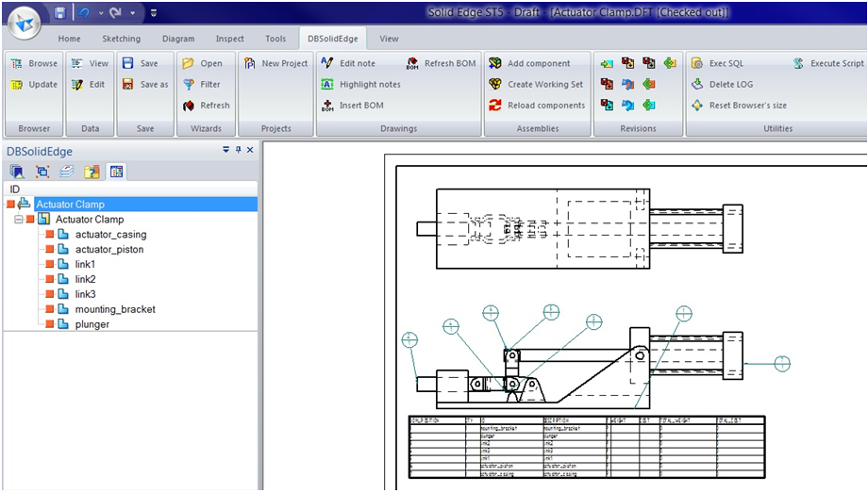The height and width of the screenshot is (493, 868).
Task: Click Highlight notes
Action: 361,85
